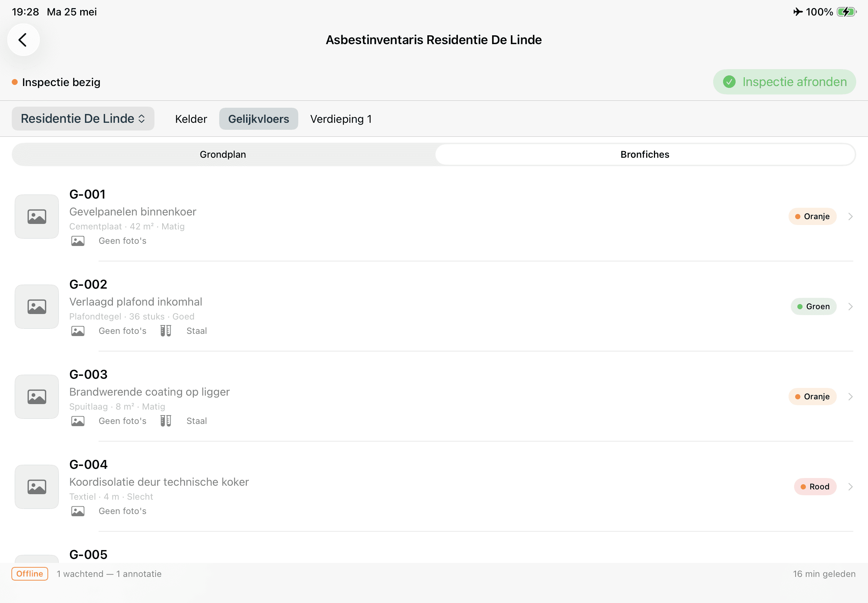Screen dimensions: 868x603
Task: Open the G-002 placeholder thumbnail image
Action: [37, 306]
